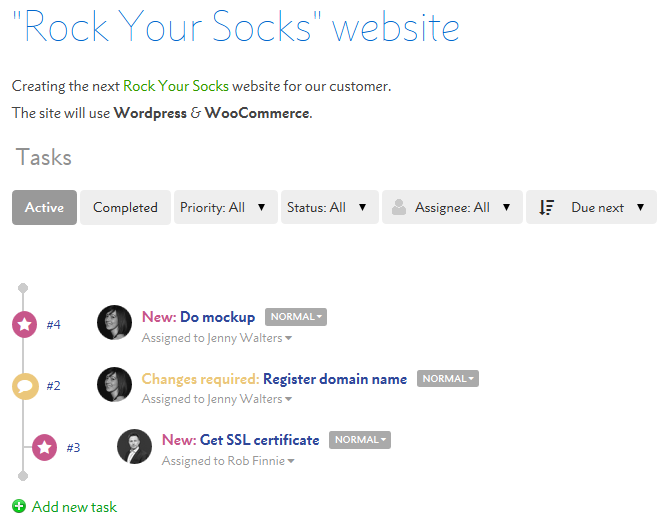Click the "New:" status label on Get SSL certificate
Screen dimensions: 671x529
tap(179, 440)
